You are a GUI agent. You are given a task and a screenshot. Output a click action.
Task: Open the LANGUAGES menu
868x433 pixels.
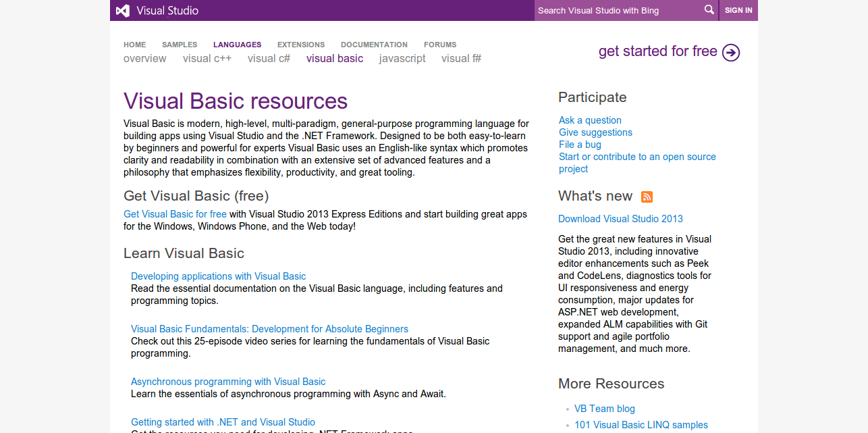pos(238,45)
